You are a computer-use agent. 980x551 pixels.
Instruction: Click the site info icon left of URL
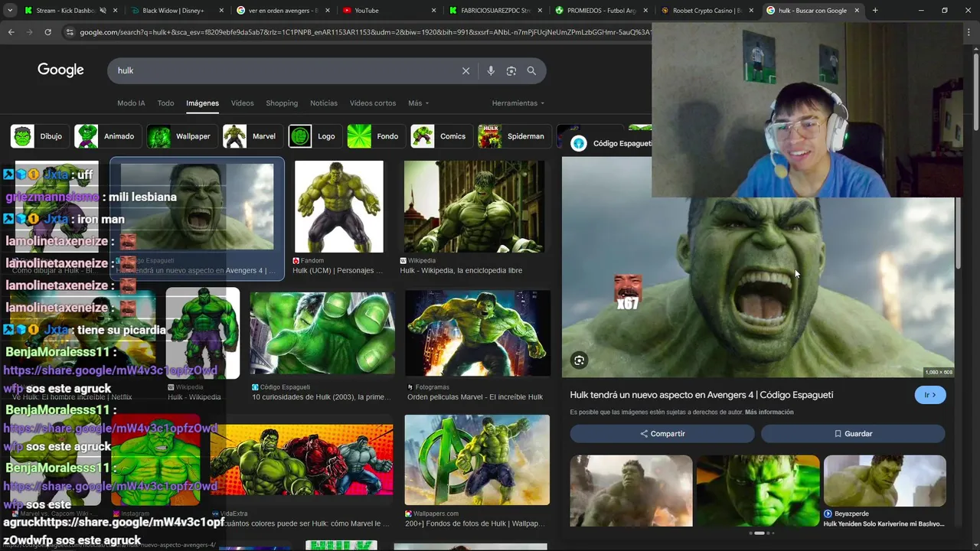(70, 32)
